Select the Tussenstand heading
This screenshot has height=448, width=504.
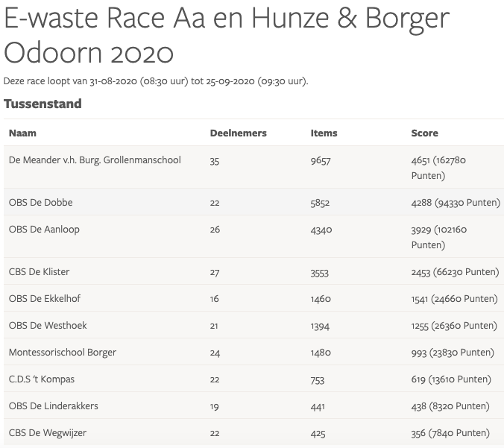coord(42,104)
